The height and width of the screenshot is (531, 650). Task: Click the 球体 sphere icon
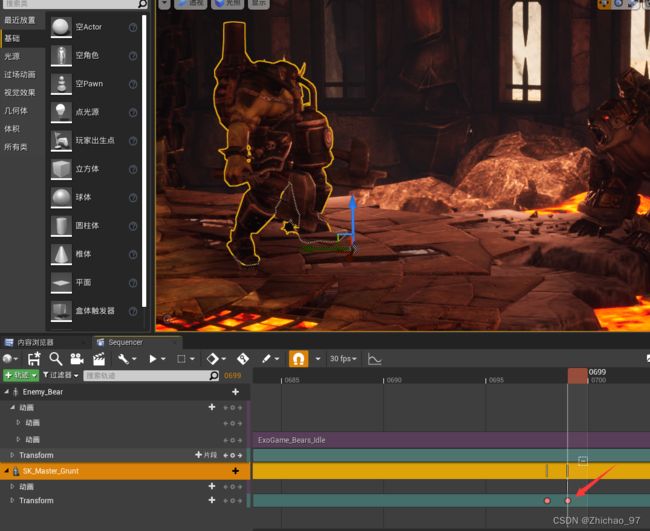click(x=61, y=198)
